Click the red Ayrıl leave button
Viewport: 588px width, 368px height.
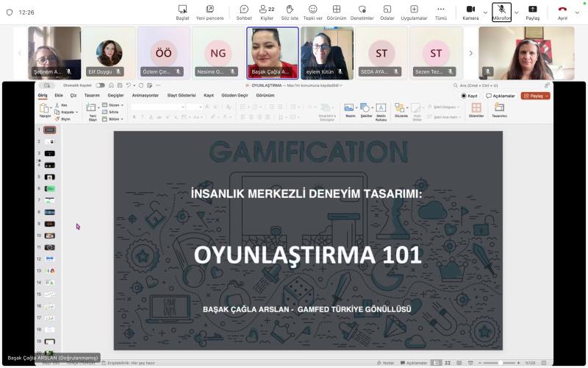pos(562,12)
